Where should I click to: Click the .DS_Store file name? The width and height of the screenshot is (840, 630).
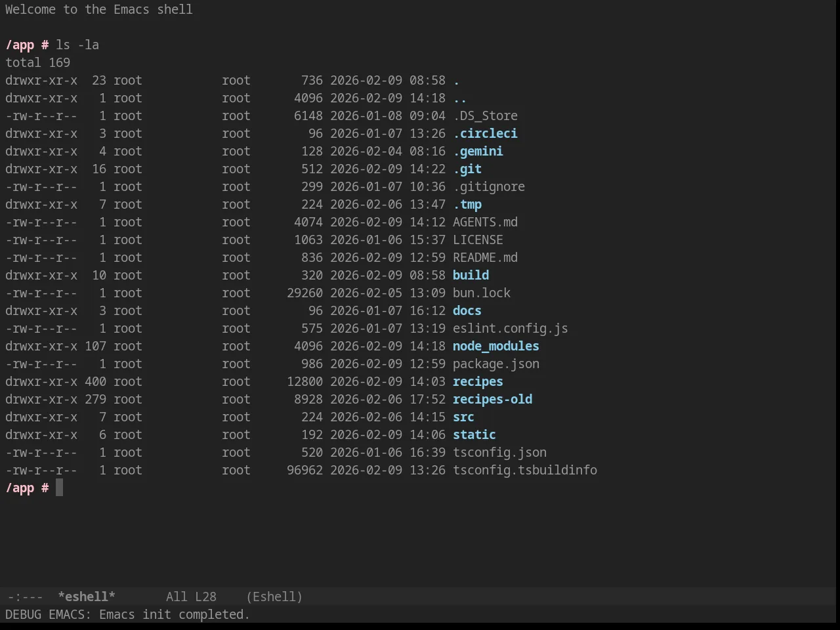[485, 115]
